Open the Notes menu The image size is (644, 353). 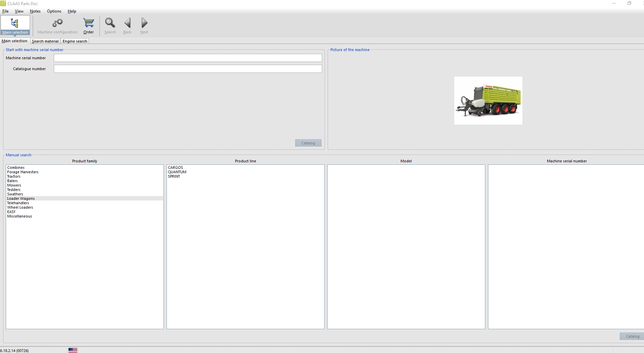coord(35,11)
